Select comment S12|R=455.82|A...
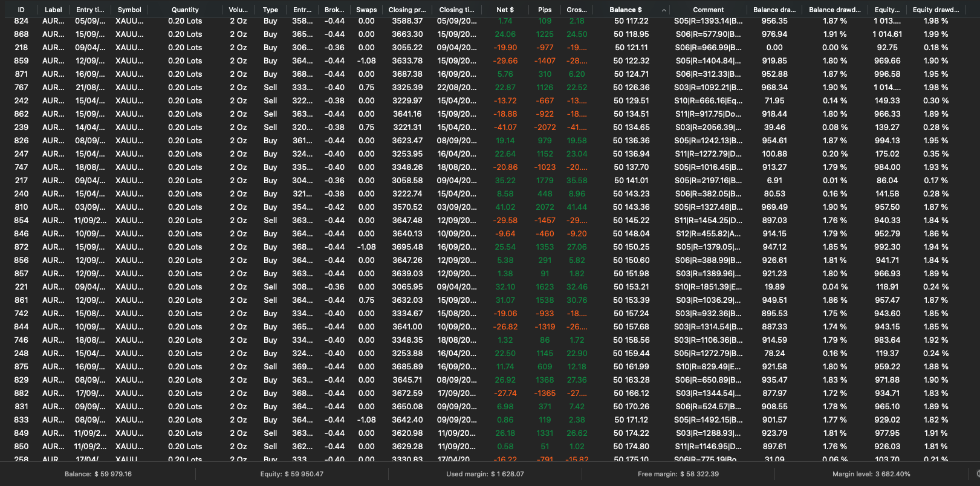Image resolution: width=980 pixels, height=486 pixels. point(709,234)
